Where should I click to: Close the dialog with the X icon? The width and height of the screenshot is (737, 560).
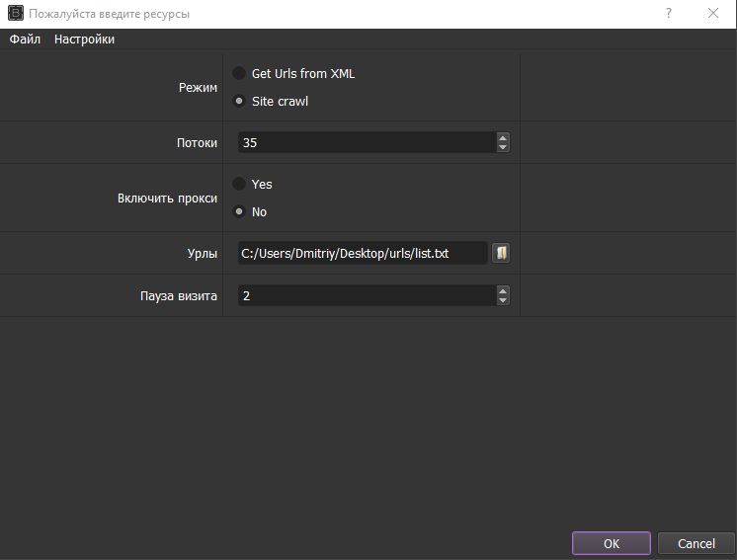712,13
